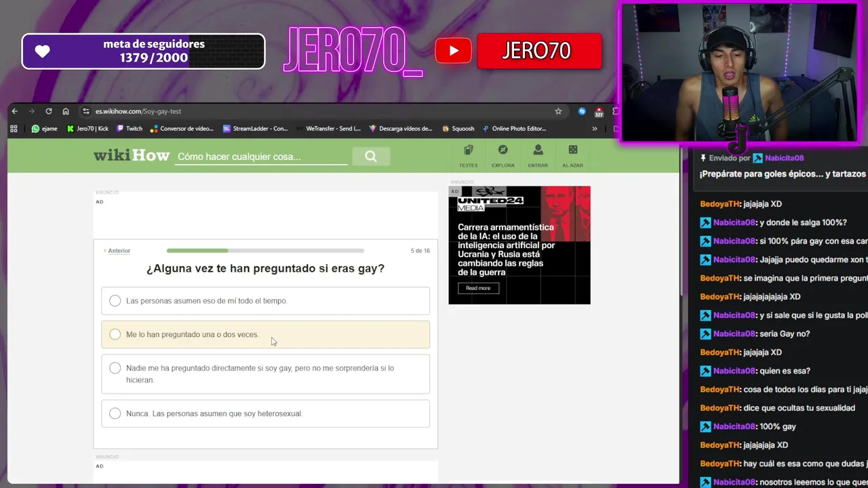Open the apps grid in bookmarks bar
This screenshot has height=488, width=868.
14,128
